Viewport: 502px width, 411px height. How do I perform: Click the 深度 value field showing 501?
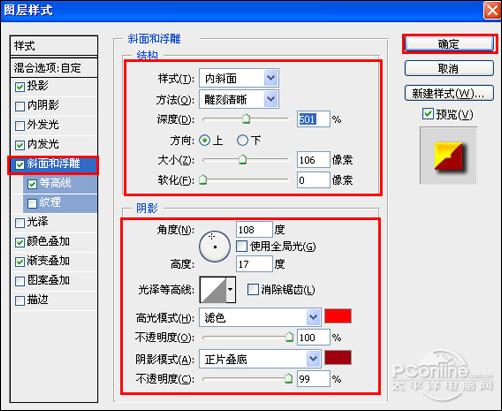click(x=313, y=119)
